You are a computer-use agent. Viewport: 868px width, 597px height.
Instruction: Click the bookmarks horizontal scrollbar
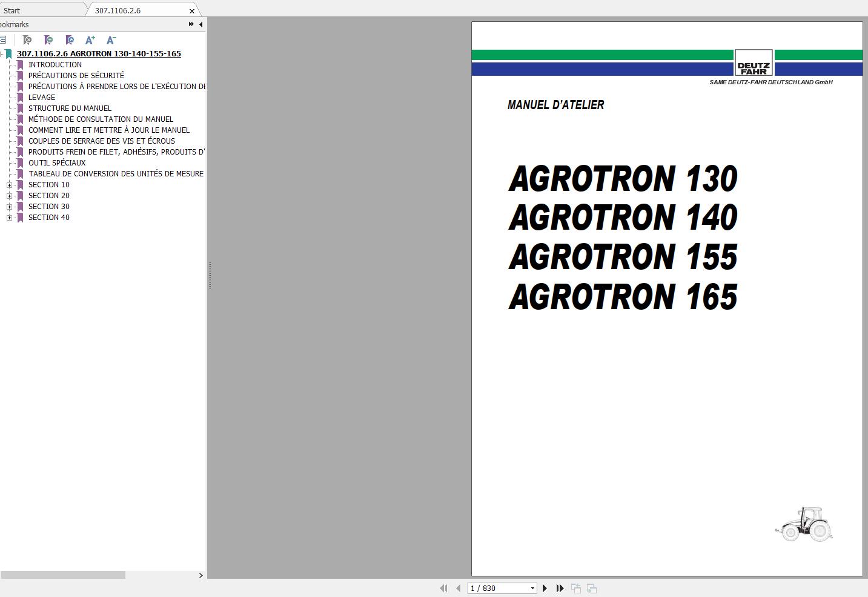(x=63, y=575)
